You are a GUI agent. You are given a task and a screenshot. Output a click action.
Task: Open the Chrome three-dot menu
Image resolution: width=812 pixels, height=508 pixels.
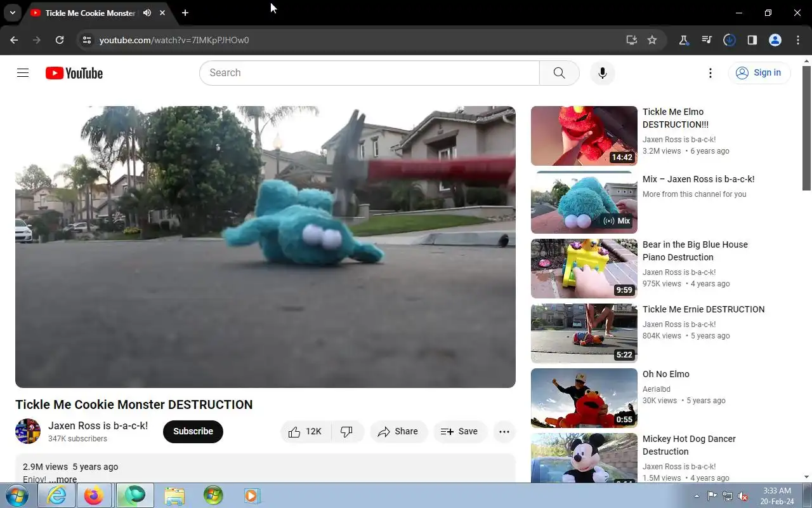[798, 40]
